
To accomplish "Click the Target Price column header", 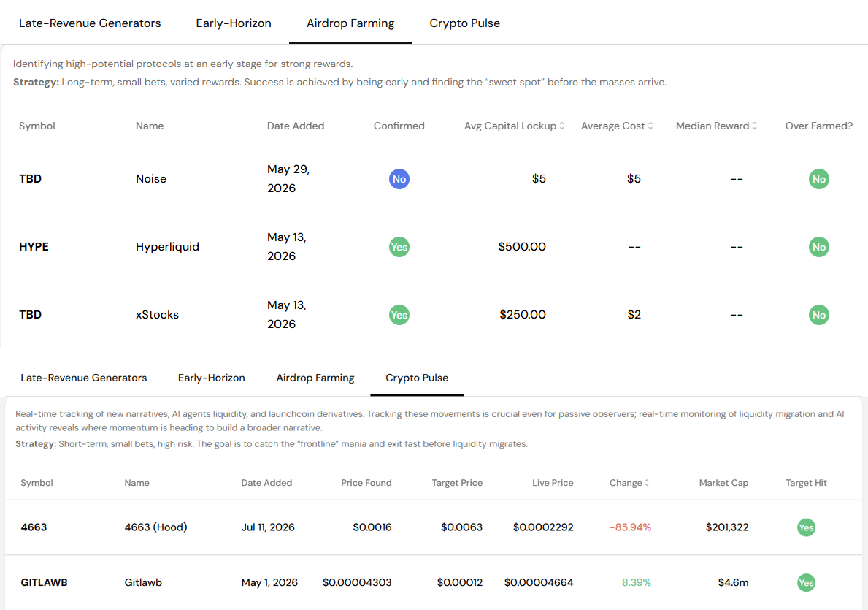I will tap(457, 483).
